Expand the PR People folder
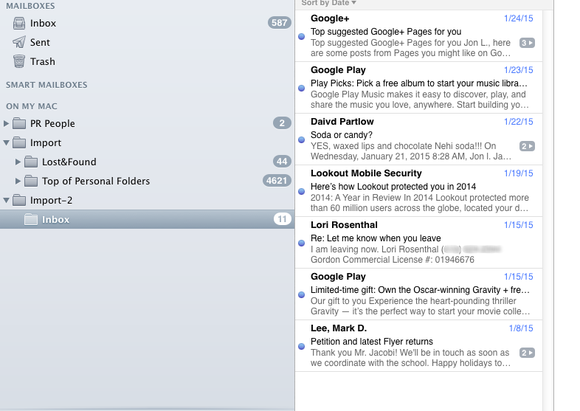 tap(6, 123)
